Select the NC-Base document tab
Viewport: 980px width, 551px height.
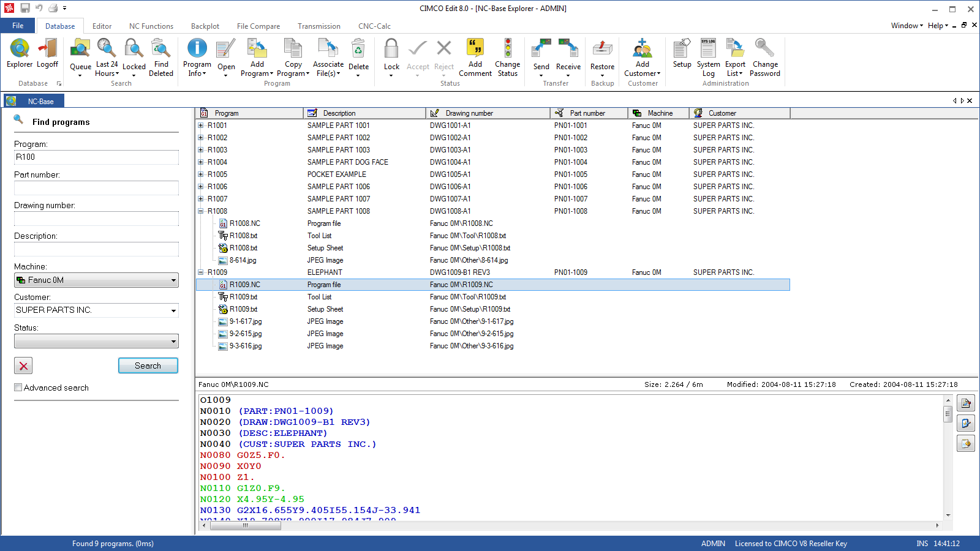[x=33, y=101]
